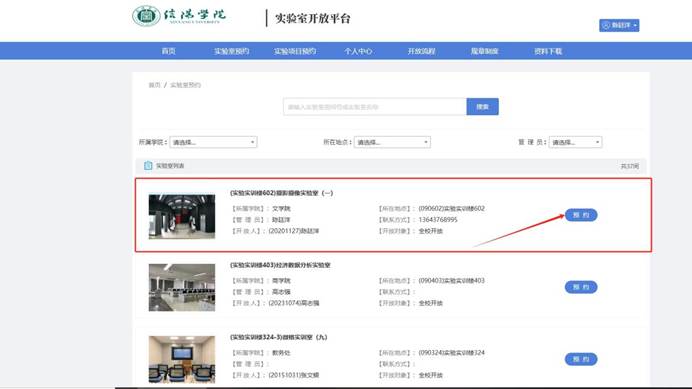The width and height of the screenshot is (692, 389).
Task: Open the 实验实训楼403 lab title
Action: click(x=280, y=265)
